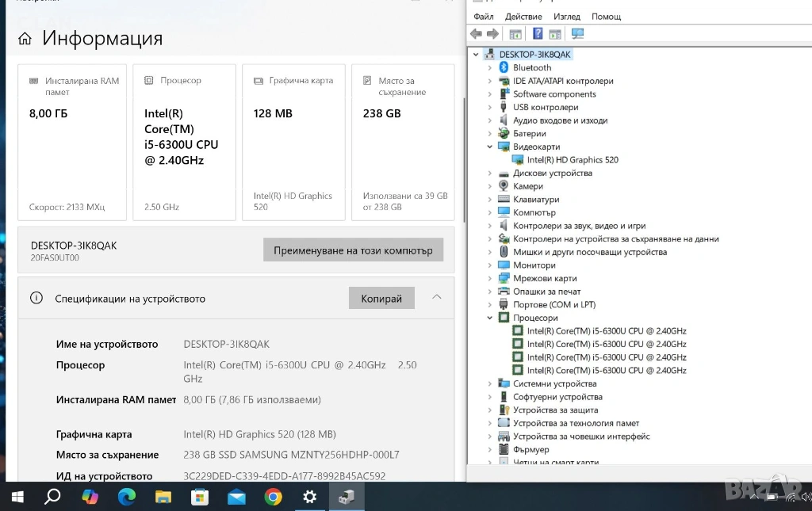Viewport: 812px width, 511px height.
Task: Open the Файл menu
Action: pyautogui.click(x=483, y=17)
